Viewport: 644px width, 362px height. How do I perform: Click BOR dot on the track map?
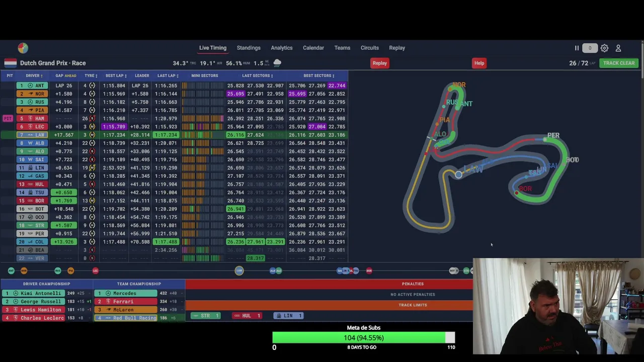click(x=517, y=193)
